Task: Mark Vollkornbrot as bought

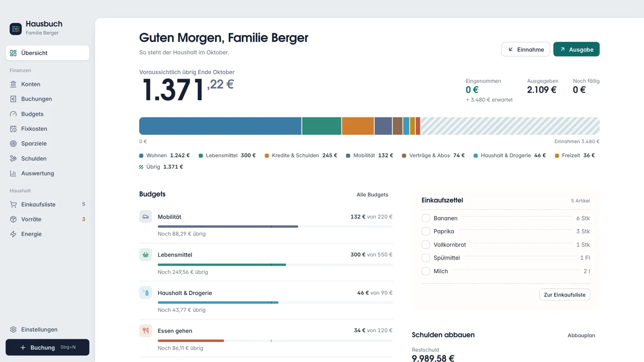Action: (426, 244)
